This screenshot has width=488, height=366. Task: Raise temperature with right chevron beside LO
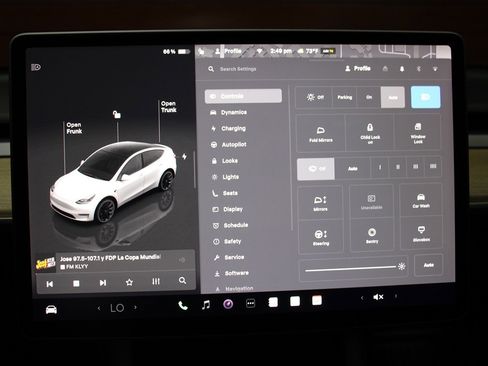135,307
